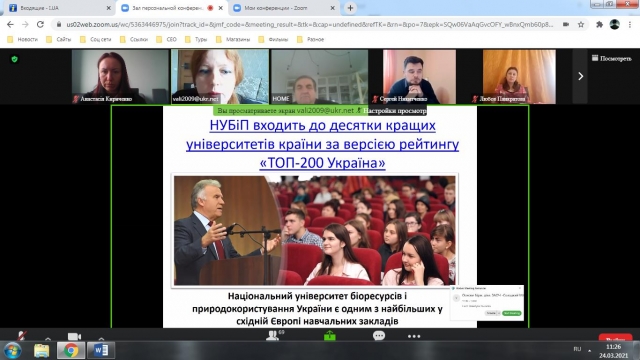Show next participants with right arrow
The width and height of the screenshot is (640, 360).
pyautogui.click(x=580, y=76)
